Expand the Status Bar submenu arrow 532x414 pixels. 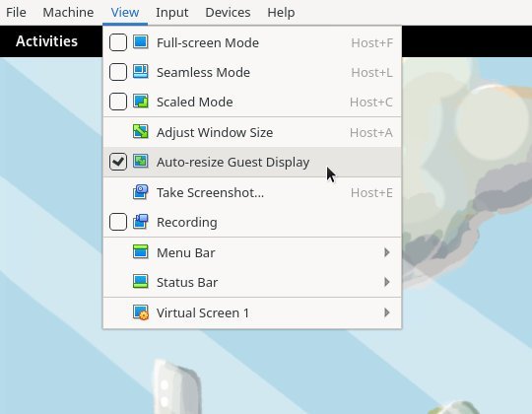tap(387, 282)
